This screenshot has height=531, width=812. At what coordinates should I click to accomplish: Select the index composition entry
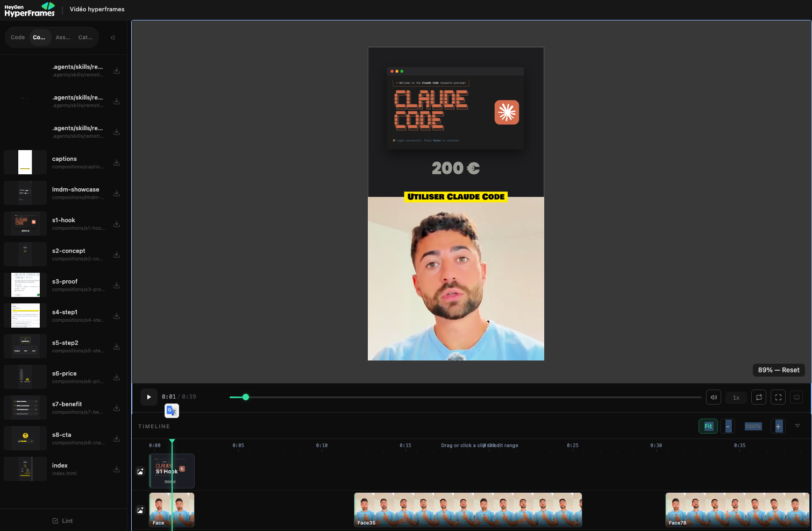coord(63,469)
